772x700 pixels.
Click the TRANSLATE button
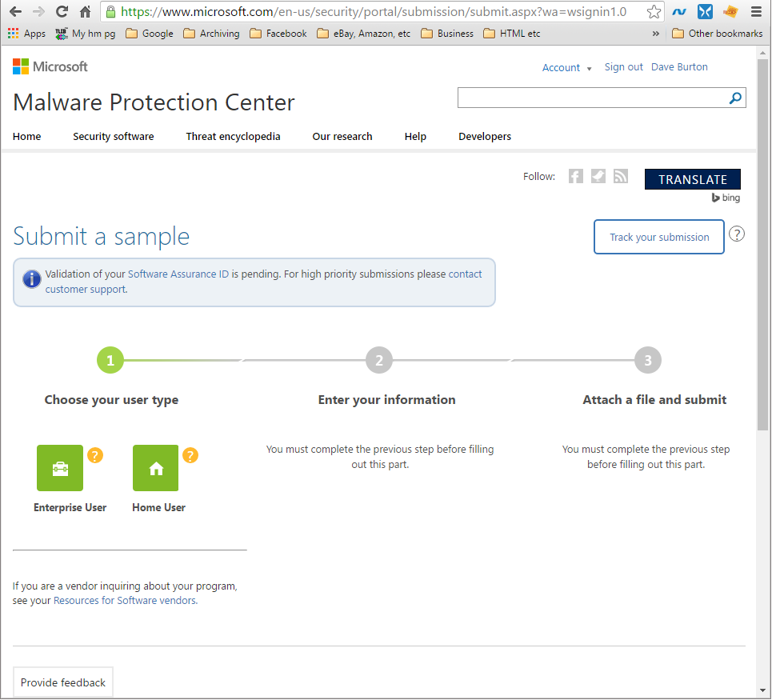pyautogui.click(x=692, y=179)
